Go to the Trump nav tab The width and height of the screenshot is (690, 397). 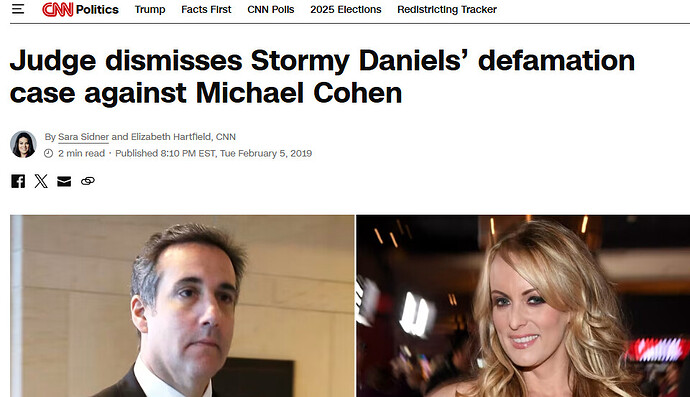click(150, 9)
